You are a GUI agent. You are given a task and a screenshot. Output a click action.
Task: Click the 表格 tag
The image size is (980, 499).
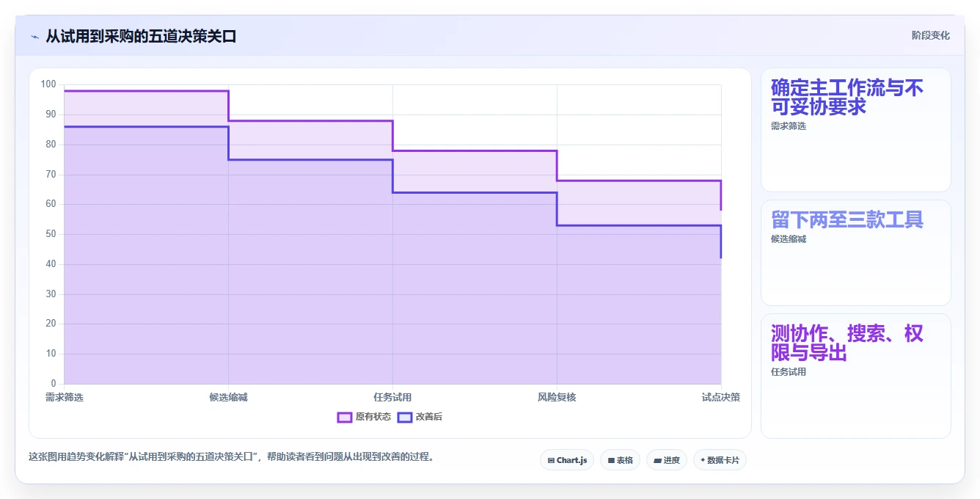(620, 460)
